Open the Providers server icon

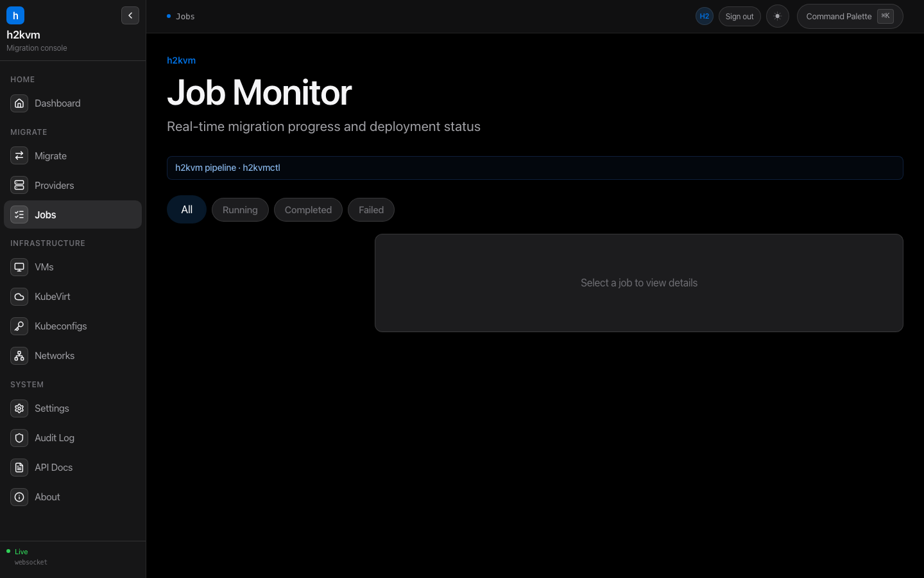tap(19, 186)
